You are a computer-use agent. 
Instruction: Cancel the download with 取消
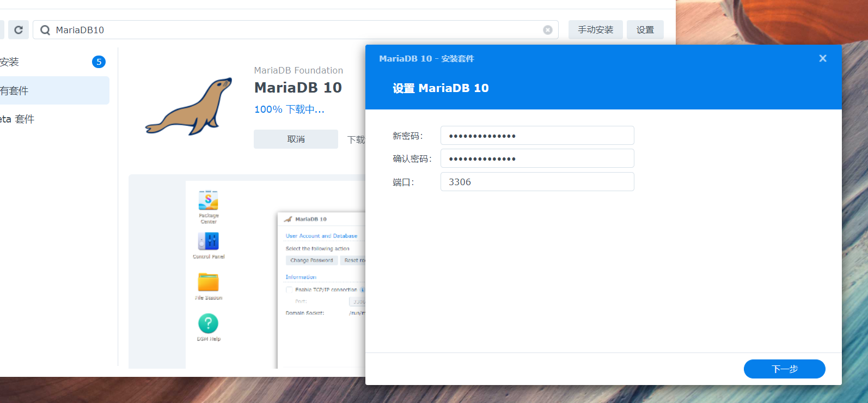(x=296, y=139)
